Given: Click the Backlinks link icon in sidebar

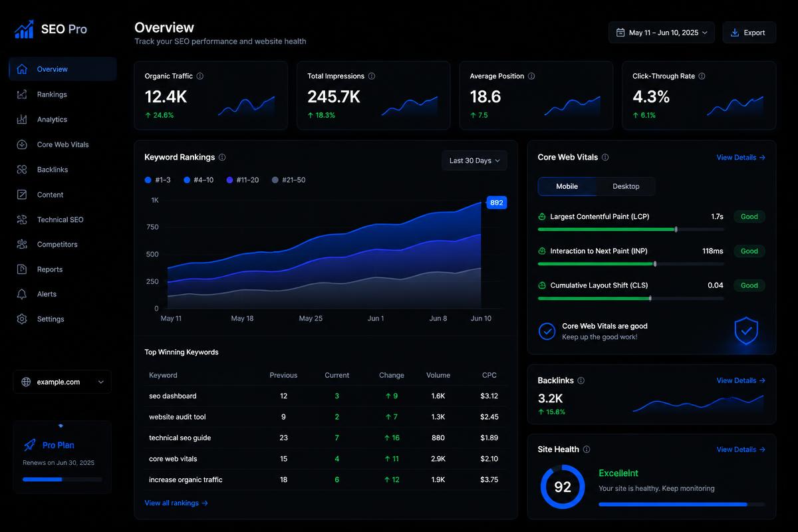Looking at the screenshot, I should tap(22, 170).
